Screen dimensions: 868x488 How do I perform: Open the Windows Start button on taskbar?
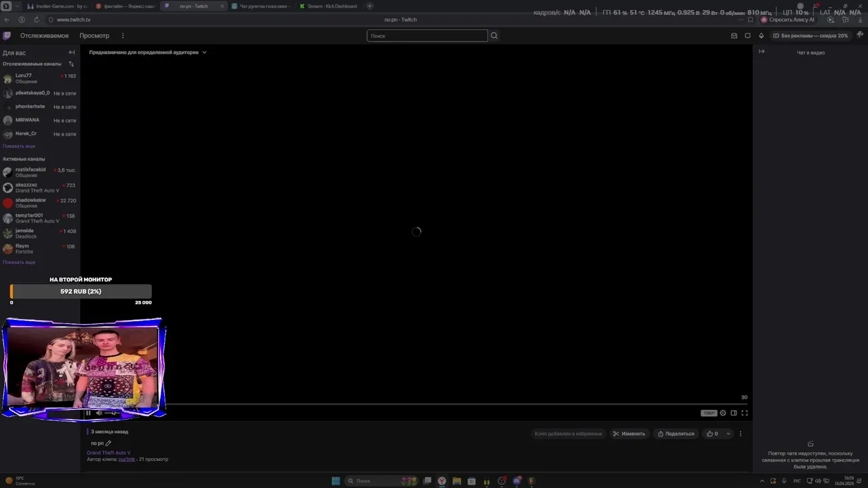[x=336, y=481]
